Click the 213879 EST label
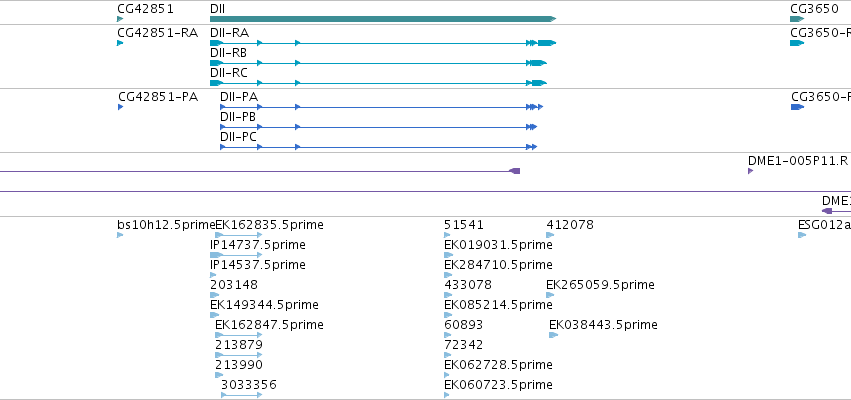Viewport: 851px width, 400px height. [x=239, y=345]
